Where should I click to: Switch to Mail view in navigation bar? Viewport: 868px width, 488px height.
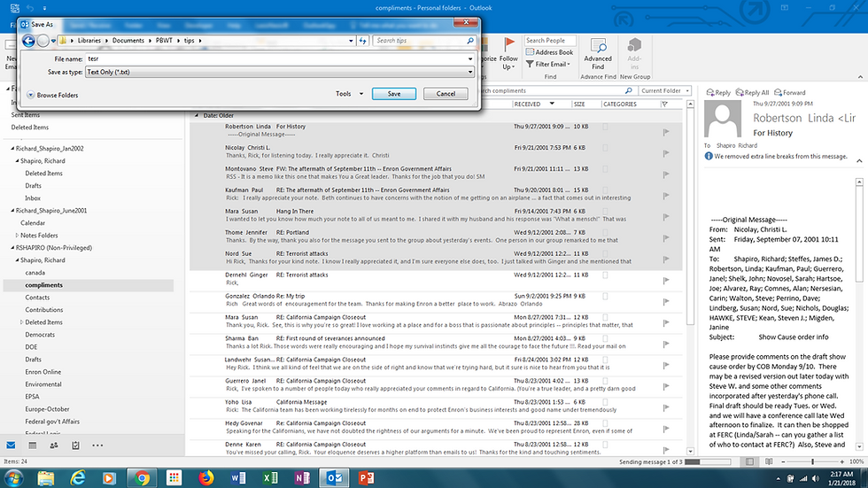point(11,445)
